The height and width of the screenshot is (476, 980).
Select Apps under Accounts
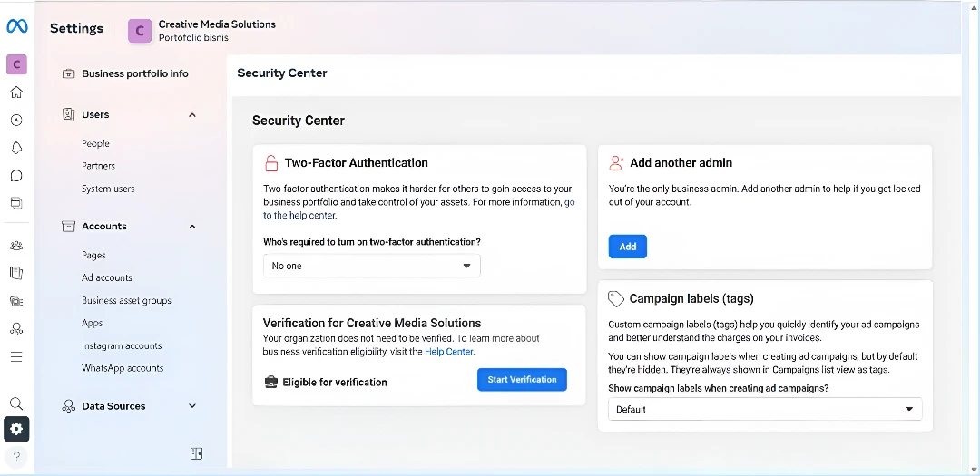92,323
